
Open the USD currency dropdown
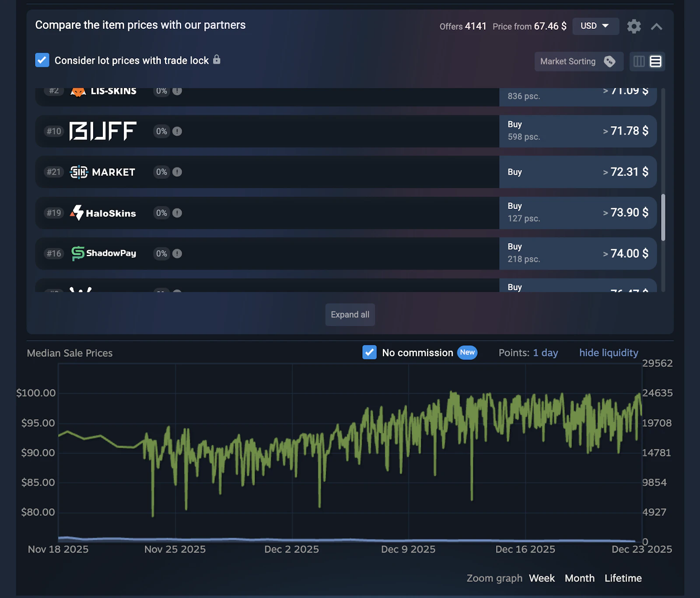coord(595,26)
